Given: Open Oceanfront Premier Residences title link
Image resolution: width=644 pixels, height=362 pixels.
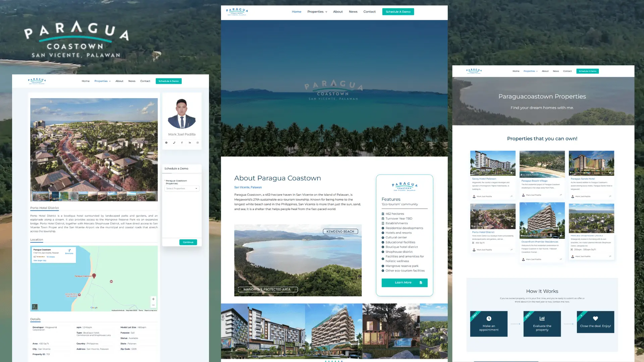Looking at the screenshot, I should click(x=540, y=242).
